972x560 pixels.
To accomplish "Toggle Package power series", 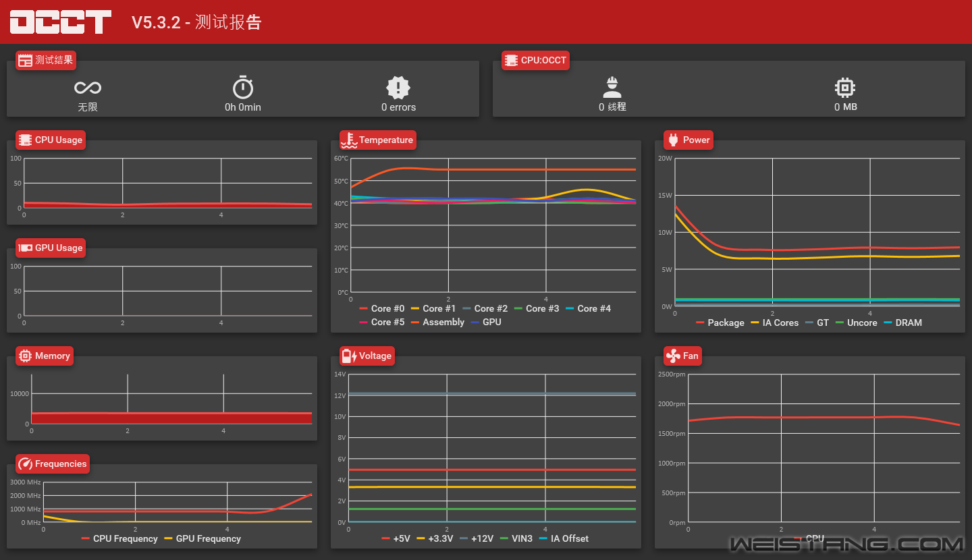I will pos(720,323).
